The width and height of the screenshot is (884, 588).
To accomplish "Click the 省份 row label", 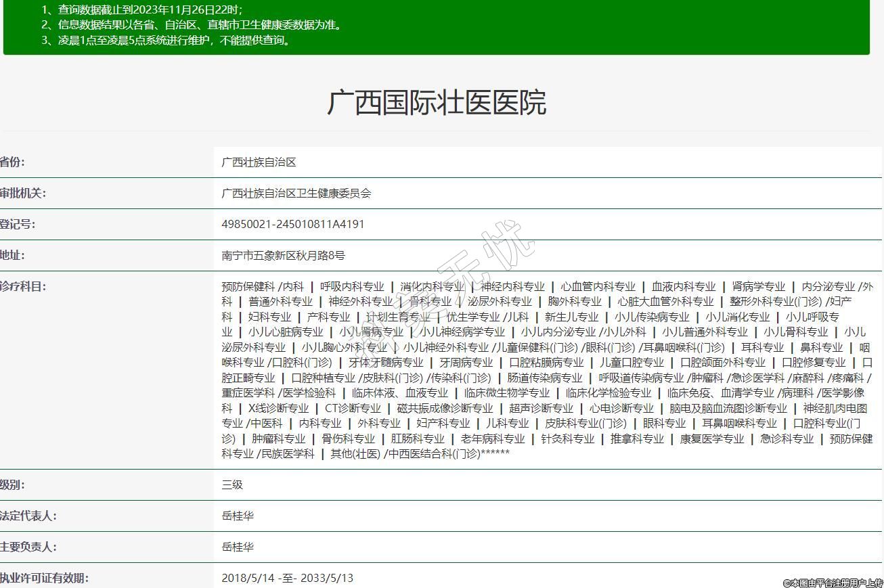I will coord(12,162).
